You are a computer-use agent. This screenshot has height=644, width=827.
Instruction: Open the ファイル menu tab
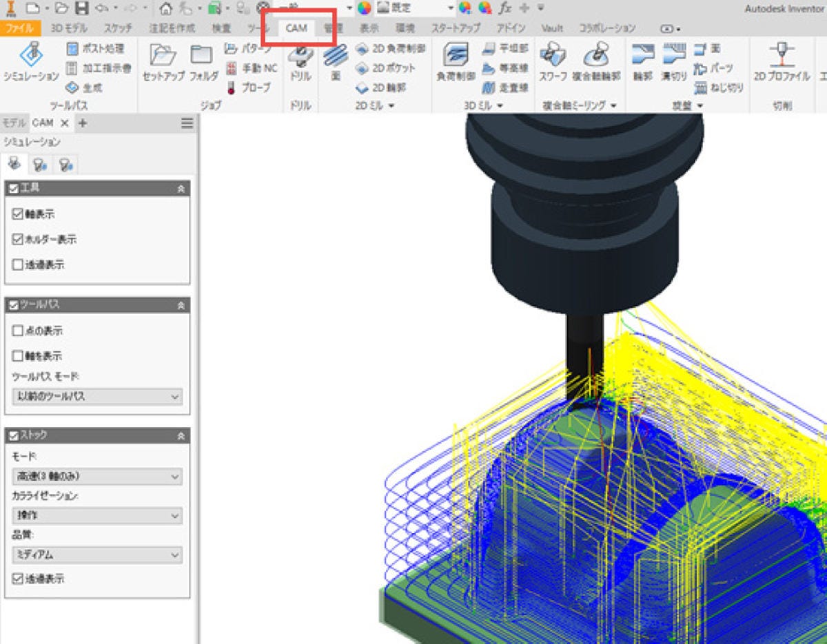[x=20, y=28]
